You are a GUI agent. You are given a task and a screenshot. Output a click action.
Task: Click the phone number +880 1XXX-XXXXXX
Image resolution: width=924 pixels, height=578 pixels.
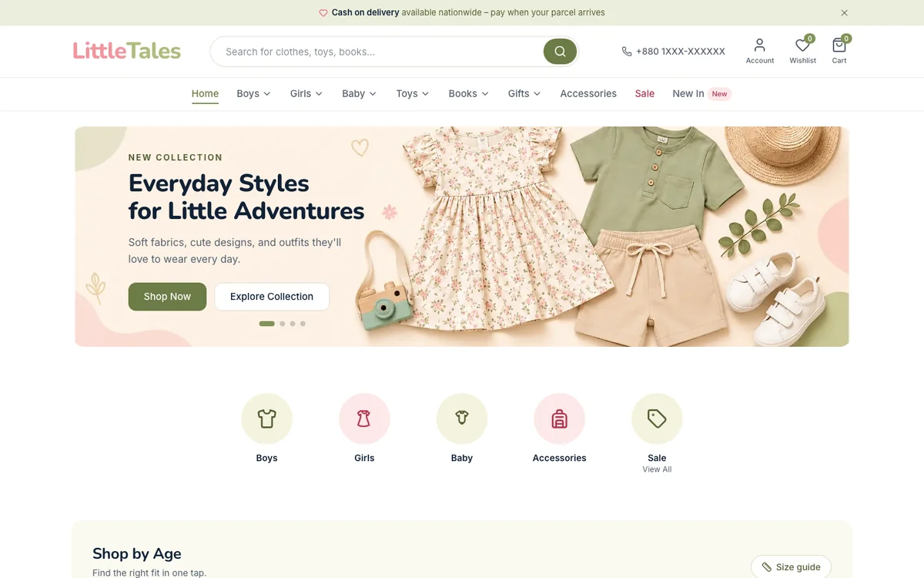pyautogui.click(x=681, y=52)
